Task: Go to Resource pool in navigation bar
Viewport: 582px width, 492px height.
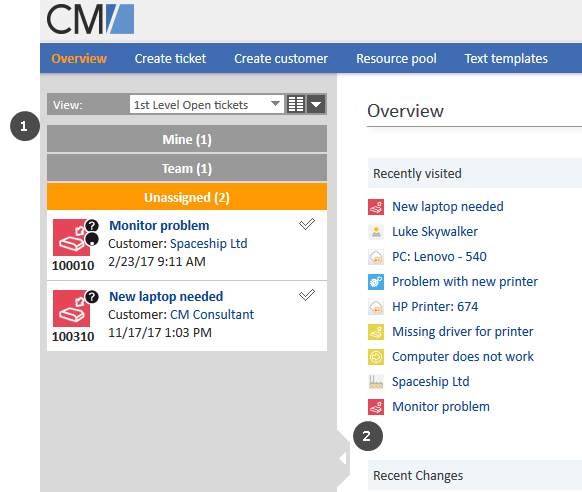Action: click(x=396, y=59)
